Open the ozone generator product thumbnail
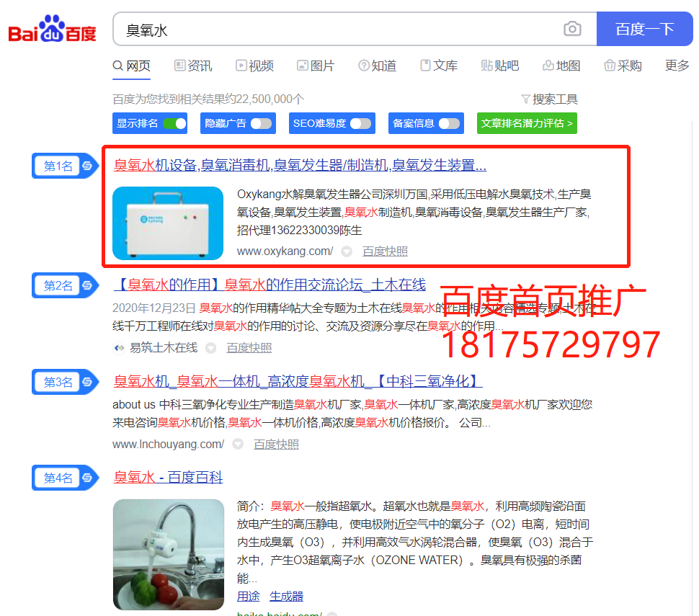Screen dimensions: 699x616 168,223
